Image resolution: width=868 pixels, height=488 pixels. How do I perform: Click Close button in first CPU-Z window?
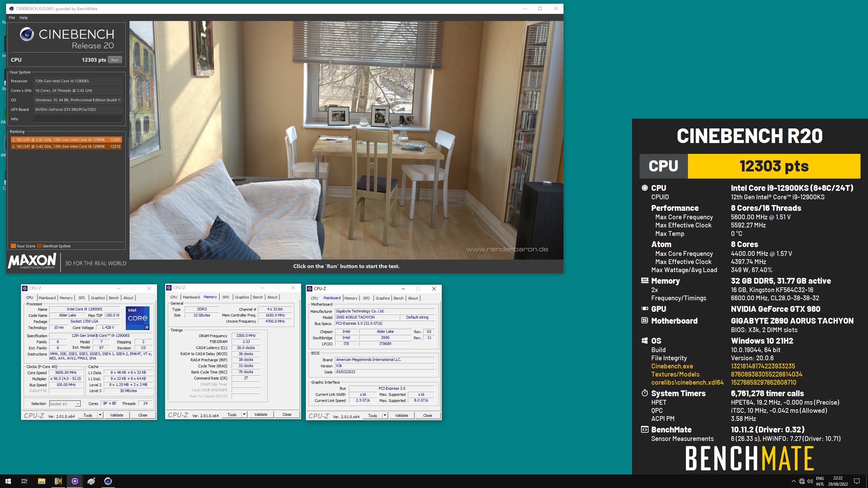tap(143, 415)
